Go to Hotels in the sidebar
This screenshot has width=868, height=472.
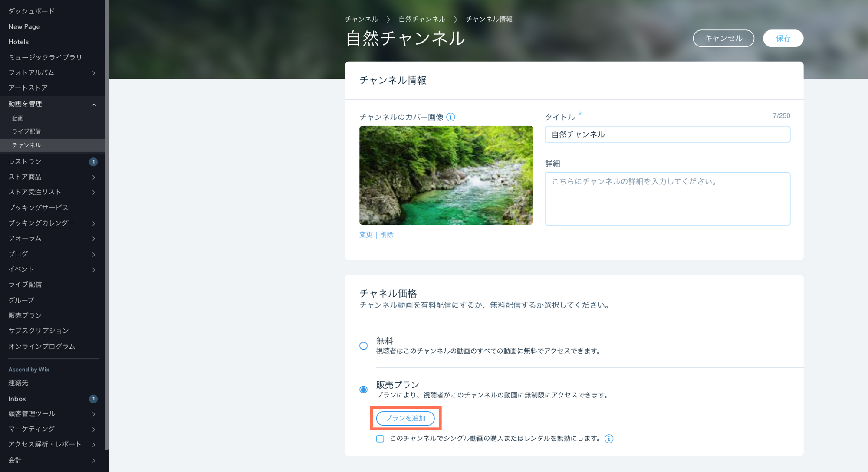(18, 42)
